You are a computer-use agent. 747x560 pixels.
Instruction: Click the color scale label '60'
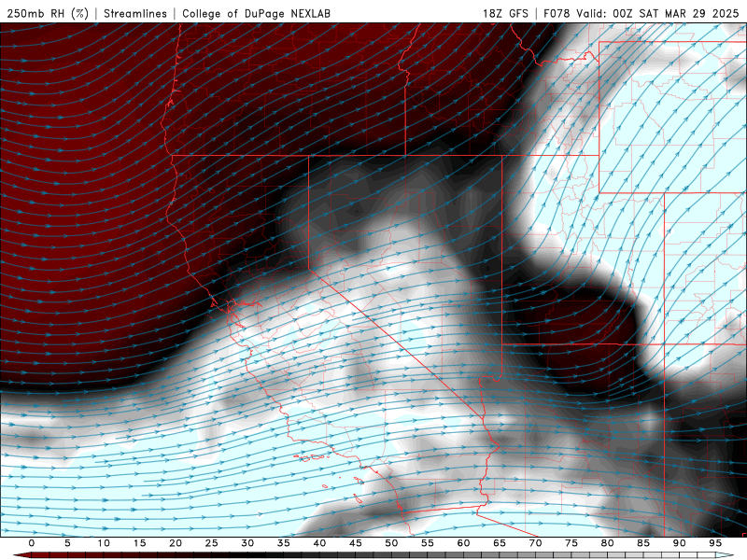[463, 543]
